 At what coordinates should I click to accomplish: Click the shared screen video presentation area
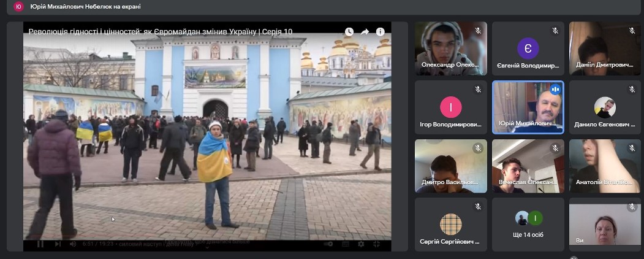pos(207,136)
